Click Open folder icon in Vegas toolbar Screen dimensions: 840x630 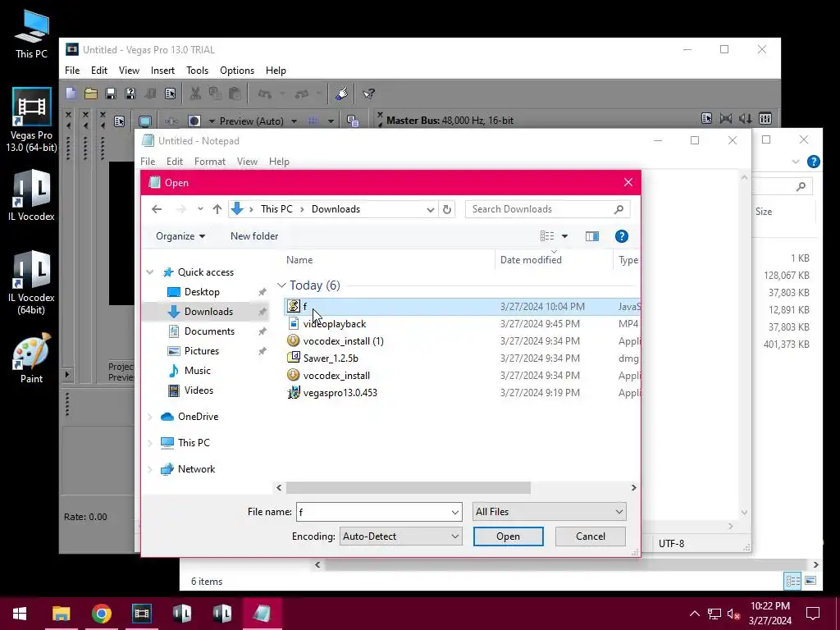click(90, 94)
